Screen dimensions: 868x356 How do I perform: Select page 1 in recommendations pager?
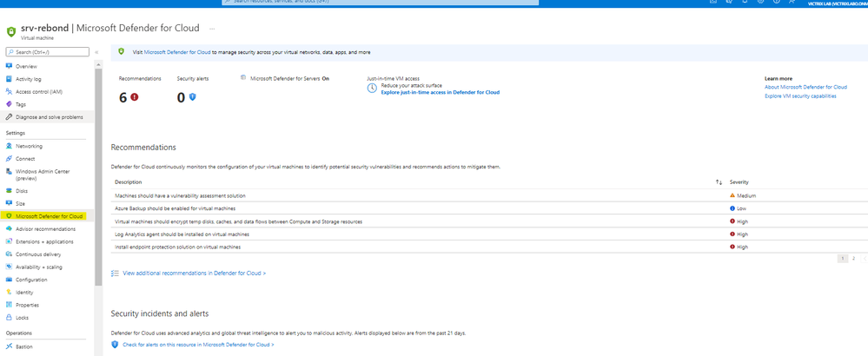point(843,258)
